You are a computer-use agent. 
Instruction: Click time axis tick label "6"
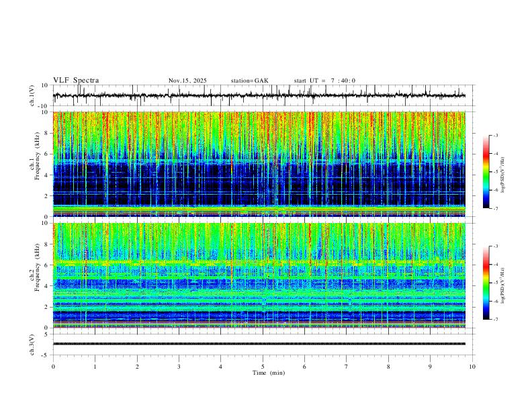304,367
